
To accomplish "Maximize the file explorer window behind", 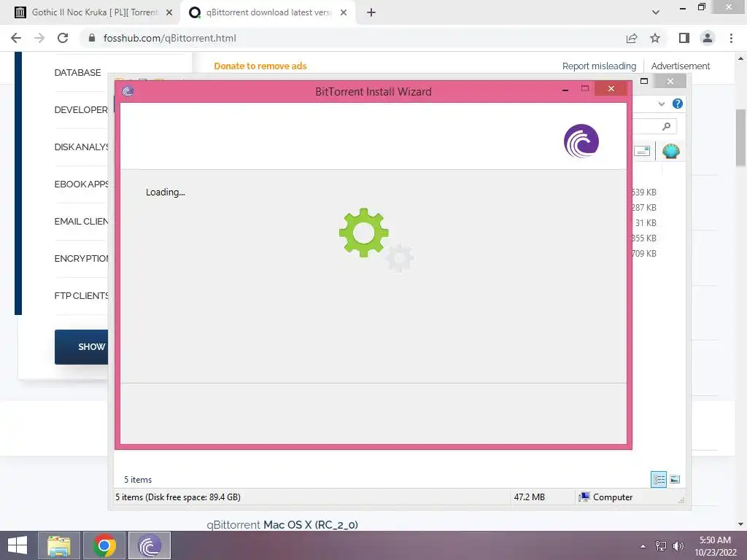I will pos(644,81).
